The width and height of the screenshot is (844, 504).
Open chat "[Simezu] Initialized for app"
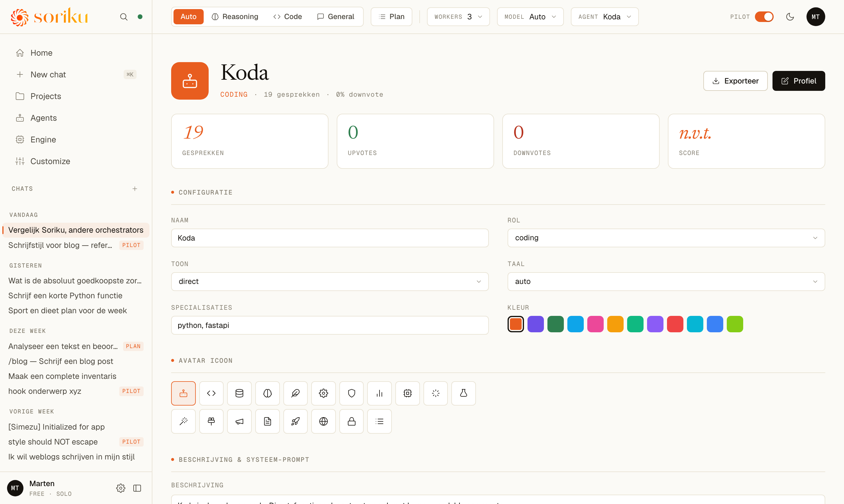coord(76,427)
